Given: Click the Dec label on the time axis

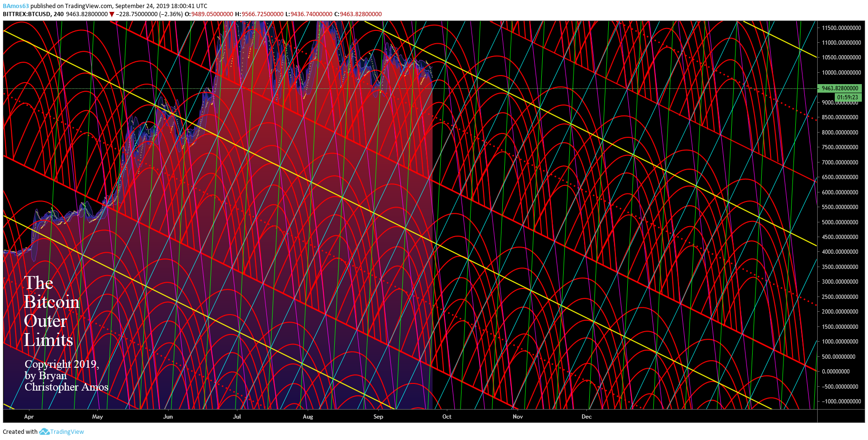Looking at the screenshot, I should (x=587, y=417).
